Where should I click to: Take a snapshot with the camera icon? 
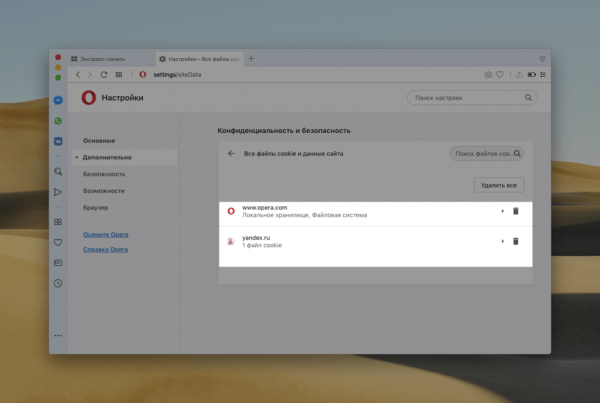tap(488, 75)
